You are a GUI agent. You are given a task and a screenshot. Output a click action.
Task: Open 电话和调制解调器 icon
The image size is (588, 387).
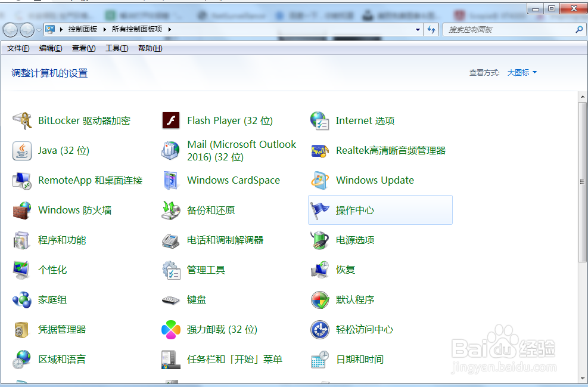pyautogui.click(x=170, y=240)
